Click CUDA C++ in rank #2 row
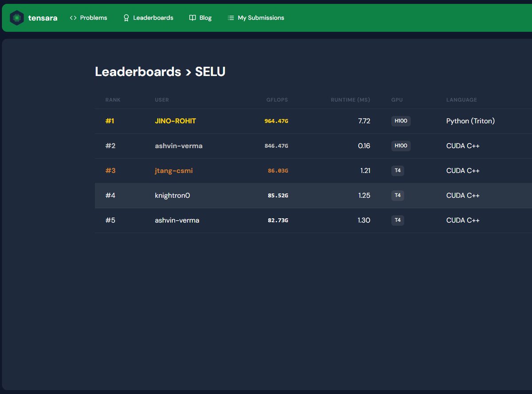This screenshot has height=394, width=532. click(463, 146)
